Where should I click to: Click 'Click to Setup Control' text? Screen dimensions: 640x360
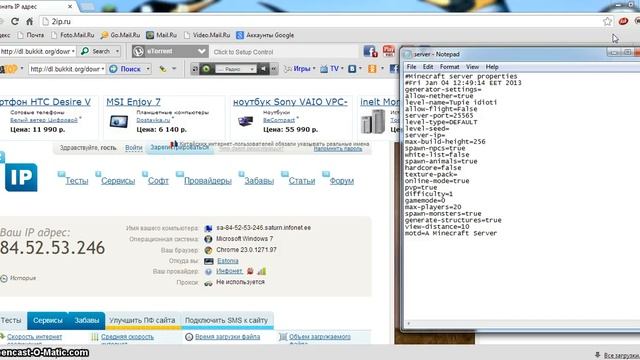coord(243,52)
